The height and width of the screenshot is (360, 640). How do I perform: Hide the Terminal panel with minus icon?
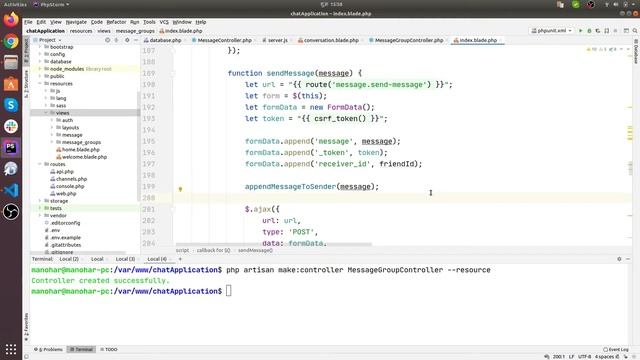tap(628, 259)
